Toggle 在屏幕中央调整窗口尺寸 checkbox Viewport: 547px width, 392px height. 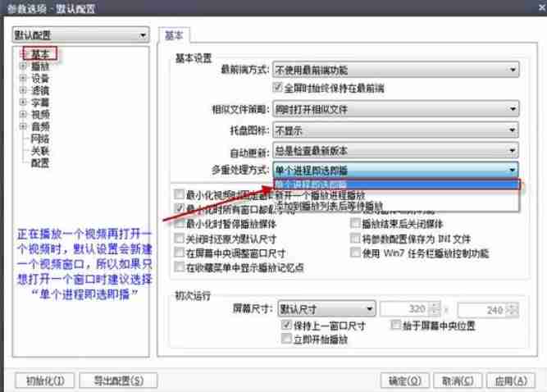pyautogui.click(x=180, y=253)
